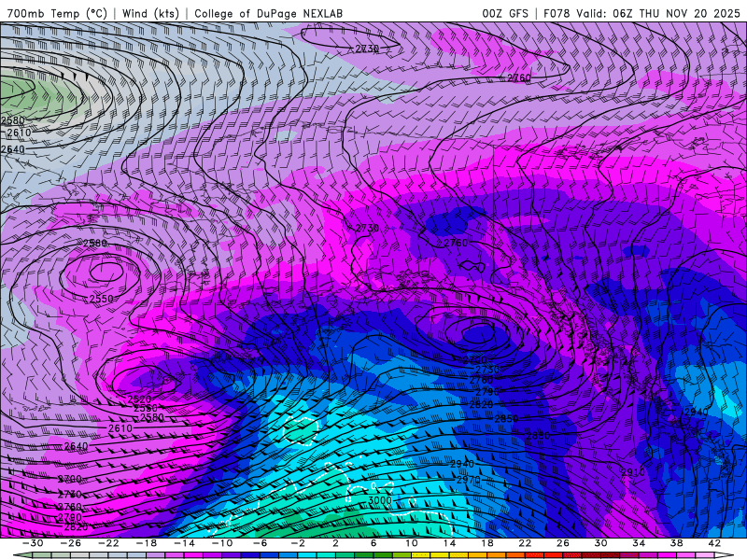Click the "Wind (kts)" header label
747x560 pixels.
click(150, 13)
